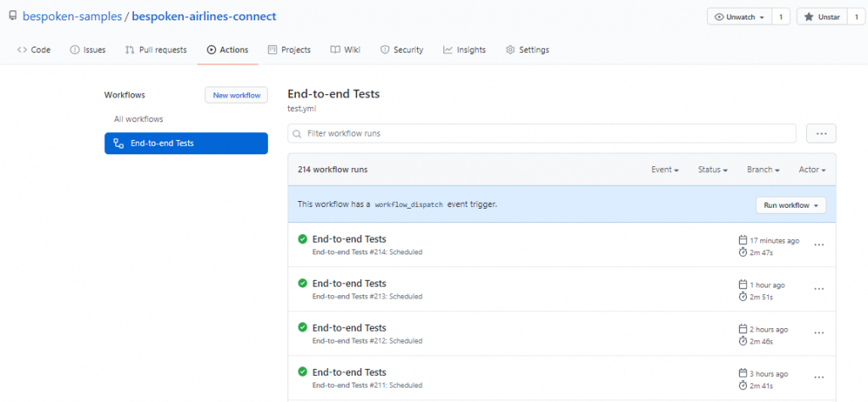
Task: Click the New workflow button
Action: [236, 95]
